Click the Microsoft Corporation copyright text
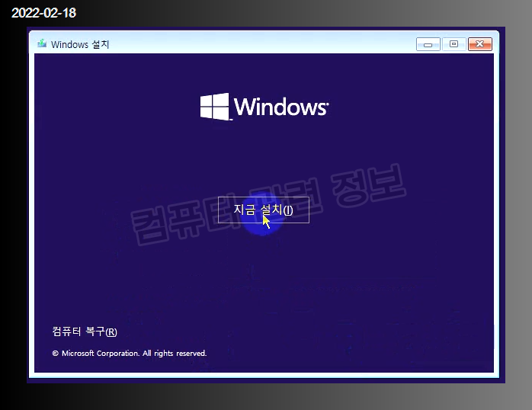 pos(130,354)
